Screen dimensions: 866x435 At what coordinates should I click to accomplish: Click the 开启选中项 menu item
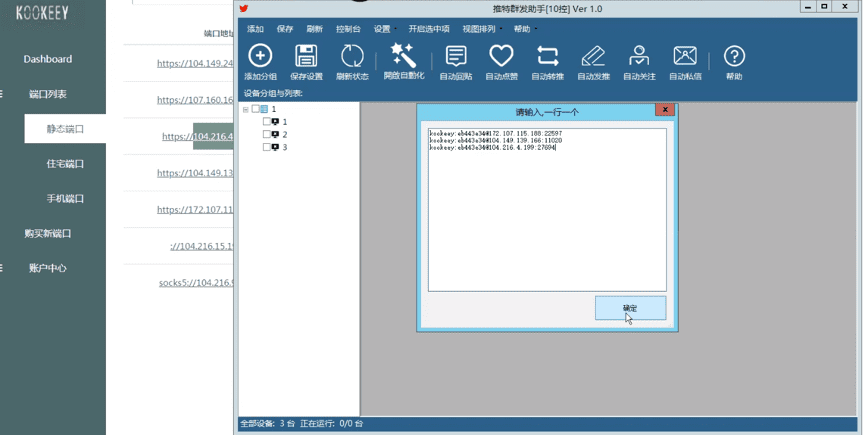tap(429, 29)
